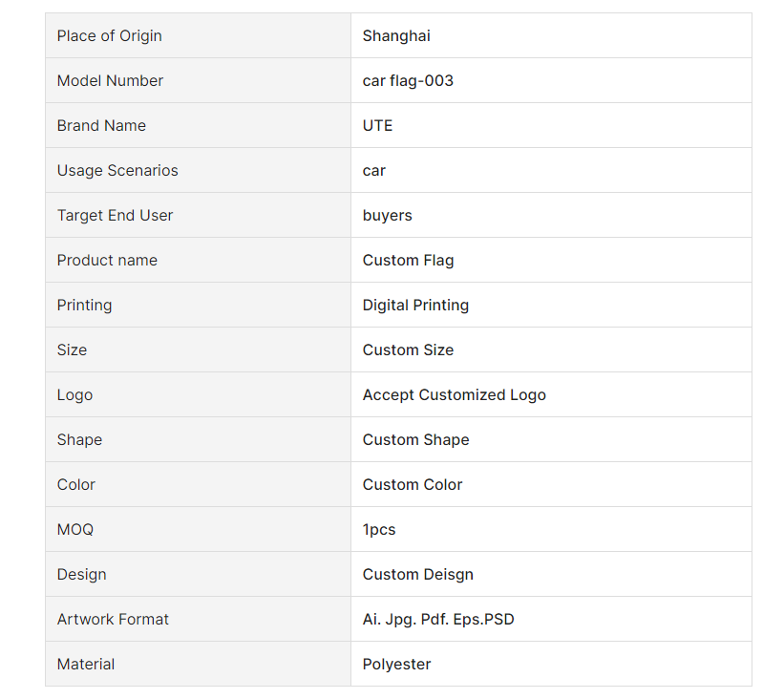The width and height of the screenshot is (784, 699).
Task: Select the UTE brand value
Action: coord(377,125)
